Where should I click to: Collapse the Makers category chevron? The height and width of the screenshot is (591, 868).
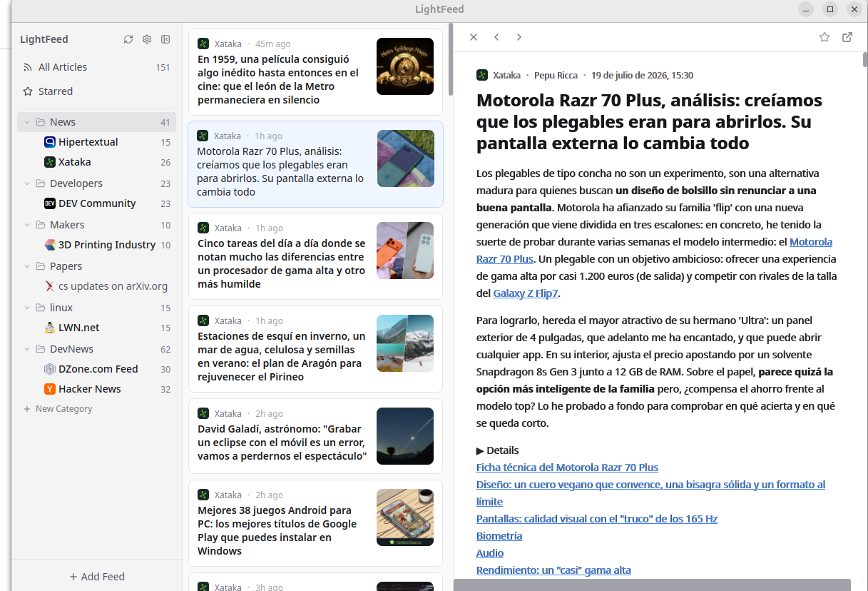click(27, 225)
